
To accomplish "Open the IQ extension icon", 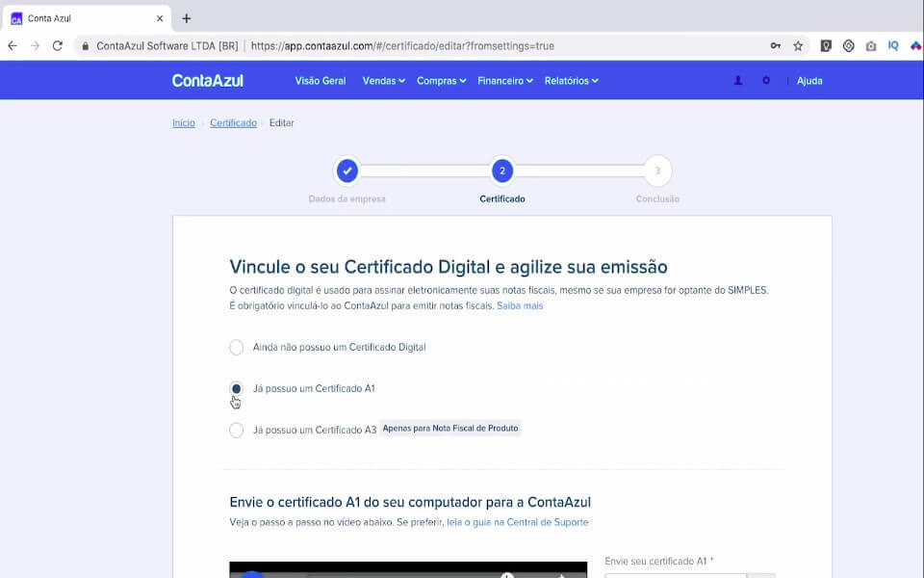I will tap(893, 45).
